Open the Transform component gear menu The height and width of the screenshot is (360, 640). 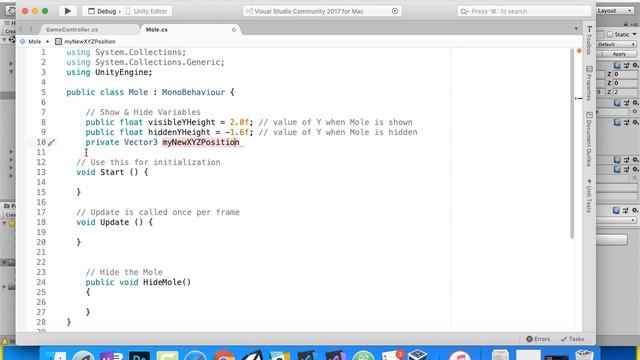635,65
